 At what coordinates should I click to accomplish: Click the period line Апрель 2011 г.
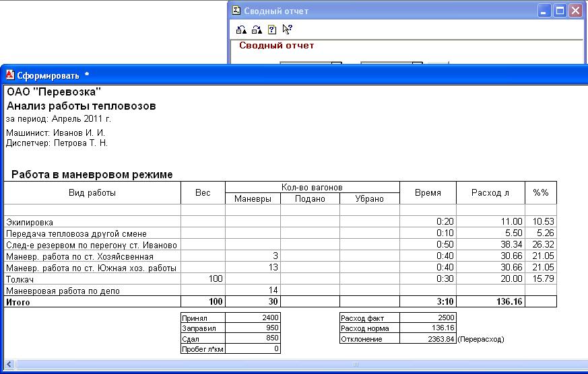[59, 119]
